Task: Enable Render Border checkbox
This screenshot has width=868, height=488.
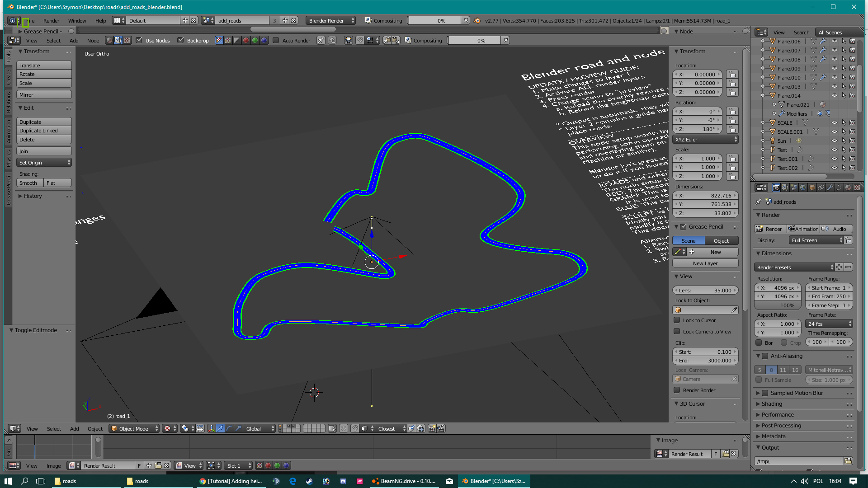Action: point(677,390)
